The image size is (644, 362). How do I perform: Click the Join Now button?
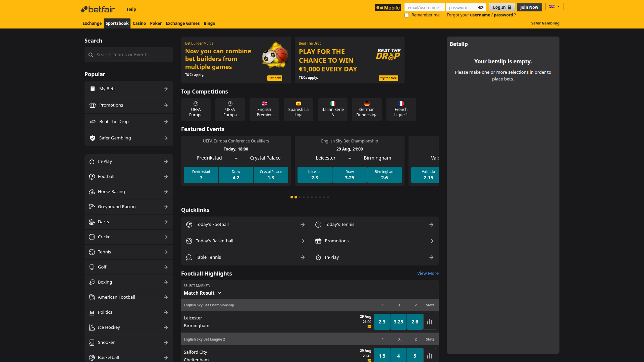[529, 7]
